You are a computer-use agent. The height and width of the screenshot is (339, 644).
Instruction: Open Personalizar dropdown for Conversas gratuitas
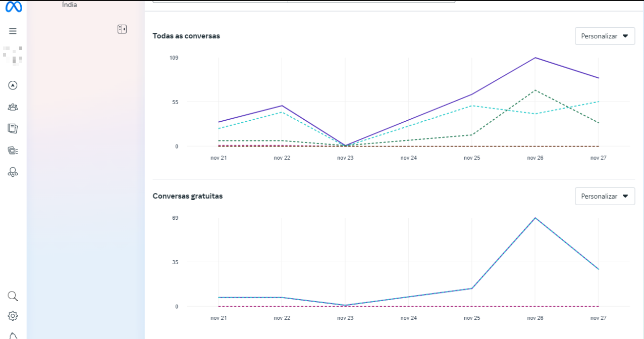tap(605, 196)
